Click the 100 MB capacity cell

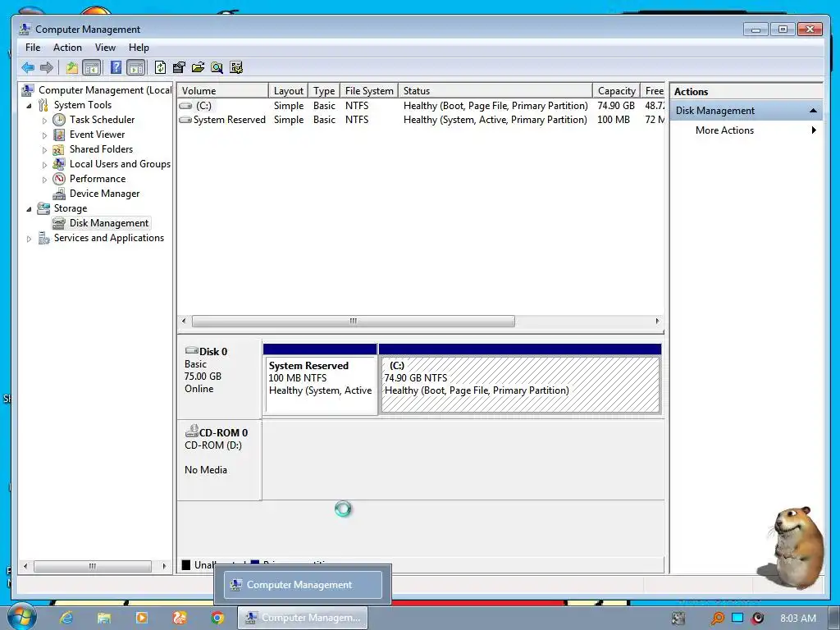pos(614,120)
